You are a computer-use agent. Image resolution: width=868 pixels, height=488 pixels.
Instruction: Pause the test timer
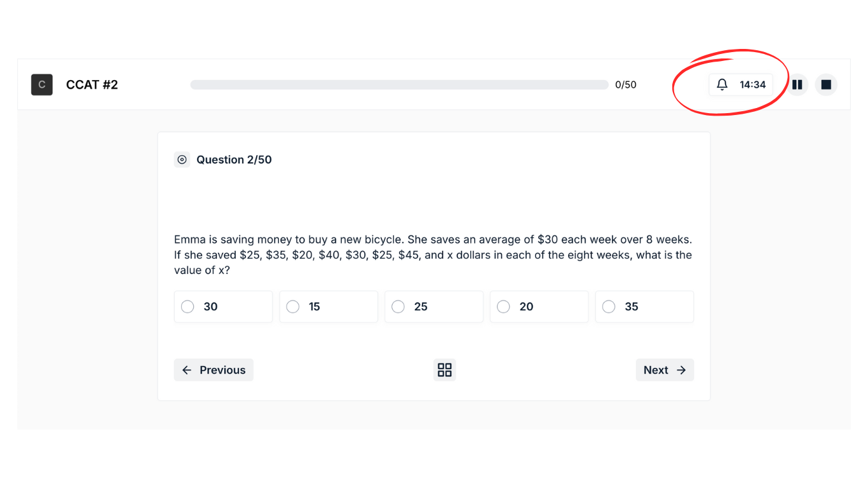[797, 85]
